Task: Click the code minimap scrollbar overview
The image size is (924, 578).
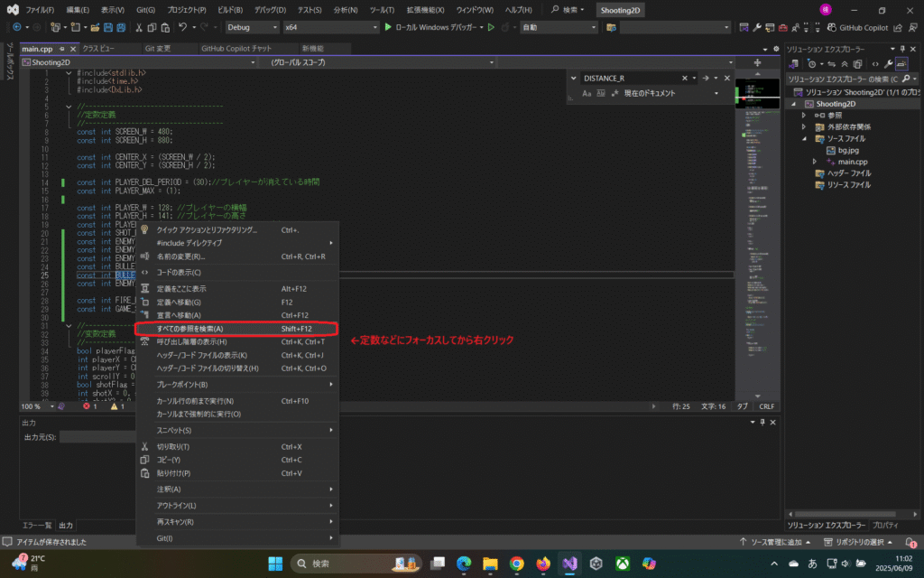Action: coord(757,236)
